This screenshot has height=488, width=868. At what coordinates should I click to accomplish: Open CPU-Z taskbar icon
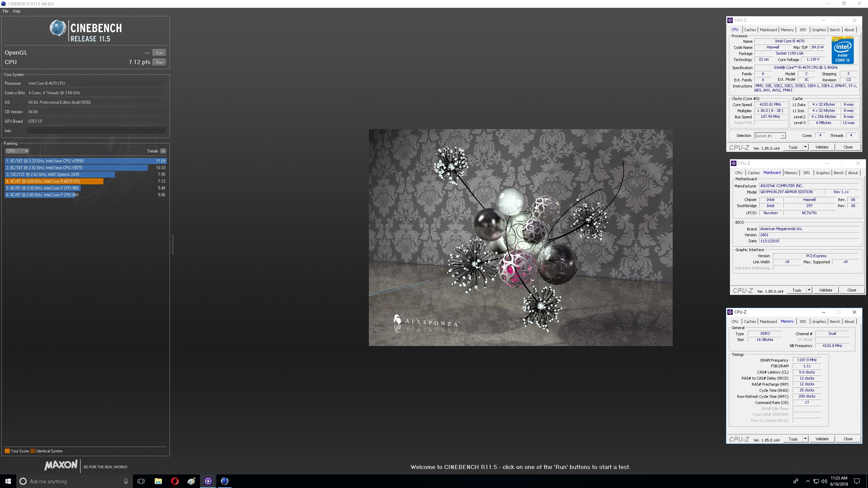[x=208, y=481]
